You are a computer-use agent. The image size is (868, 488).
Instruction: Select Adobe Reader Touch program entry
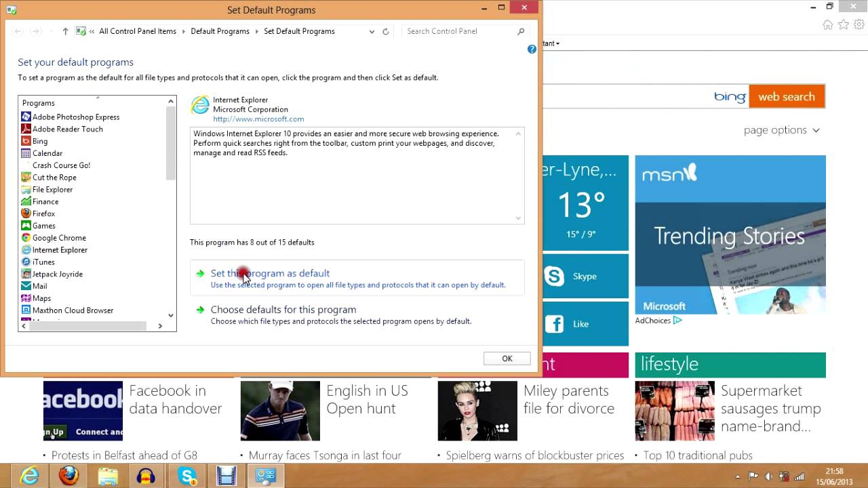(68, 129)
